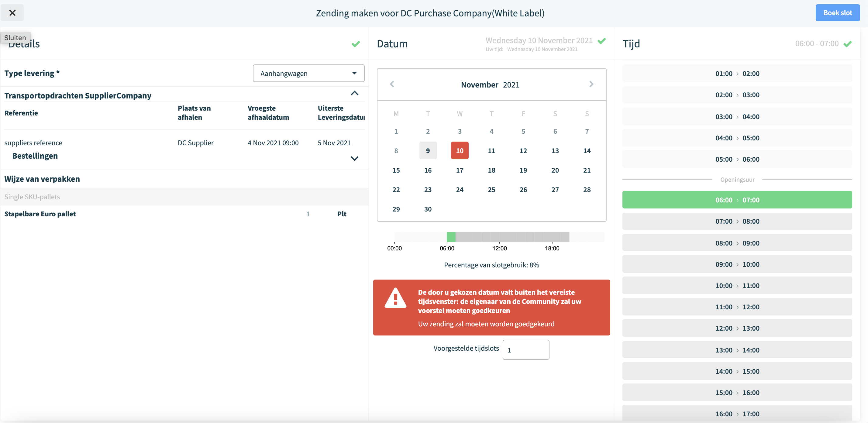Close the shipment dialog with the X icon

(x=12, y=13)
